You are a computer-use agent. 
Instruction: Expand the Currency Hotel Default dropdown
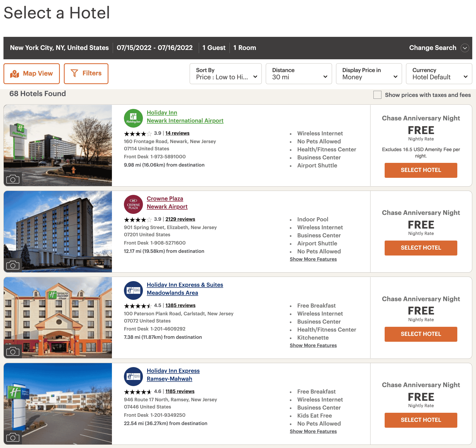point(439,74)
